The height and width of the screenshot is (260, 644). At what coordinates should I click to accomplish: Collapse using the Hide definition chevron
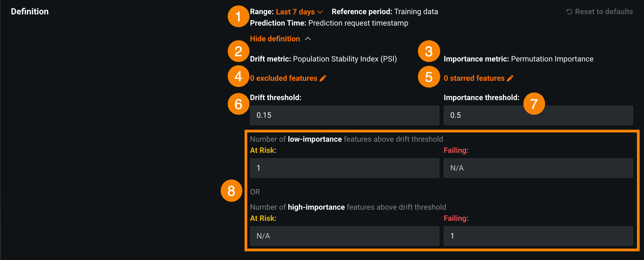pyautogui.click(x=308, y=39)
